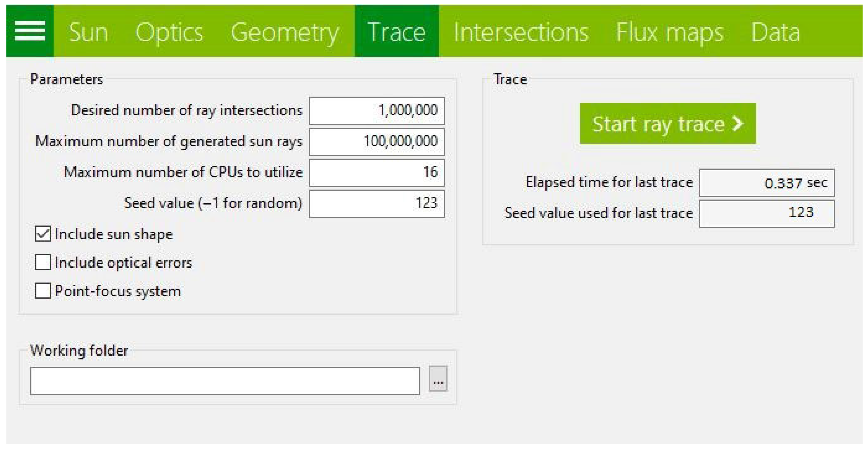This screenshot has width=868, height=449.
Task: Enable Include optical errors
Action: [43, 262]
